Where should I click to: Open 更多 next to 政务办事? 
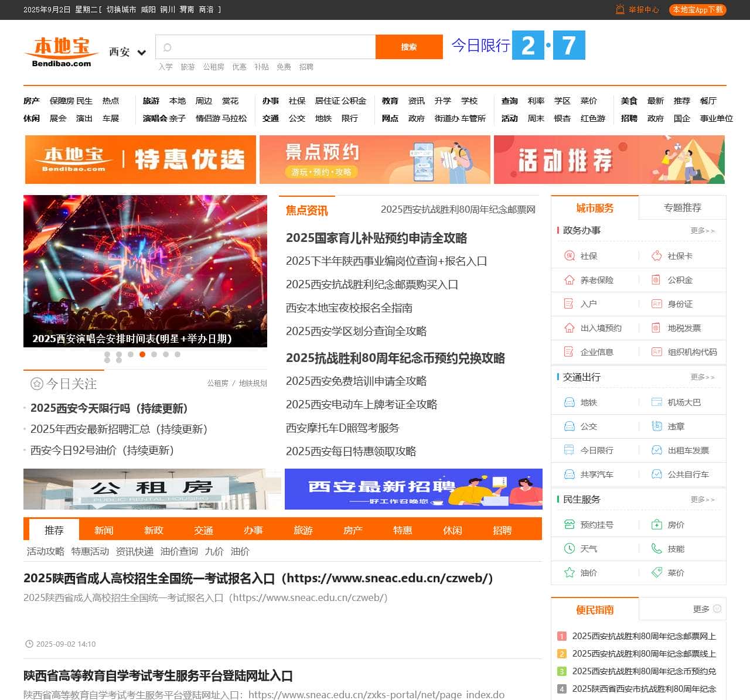point(703,231)
